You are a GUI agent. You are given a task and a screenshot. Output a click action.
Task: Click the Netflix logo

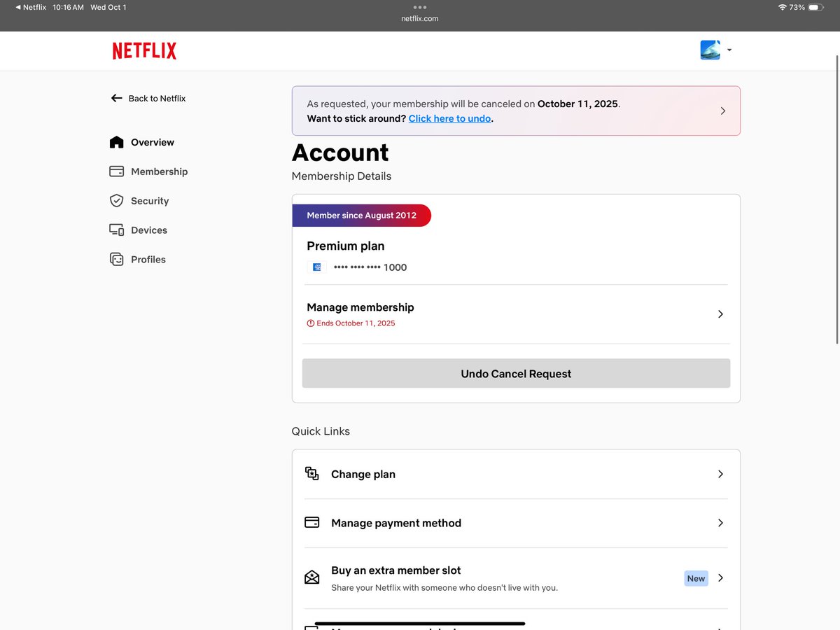(144, 50)
